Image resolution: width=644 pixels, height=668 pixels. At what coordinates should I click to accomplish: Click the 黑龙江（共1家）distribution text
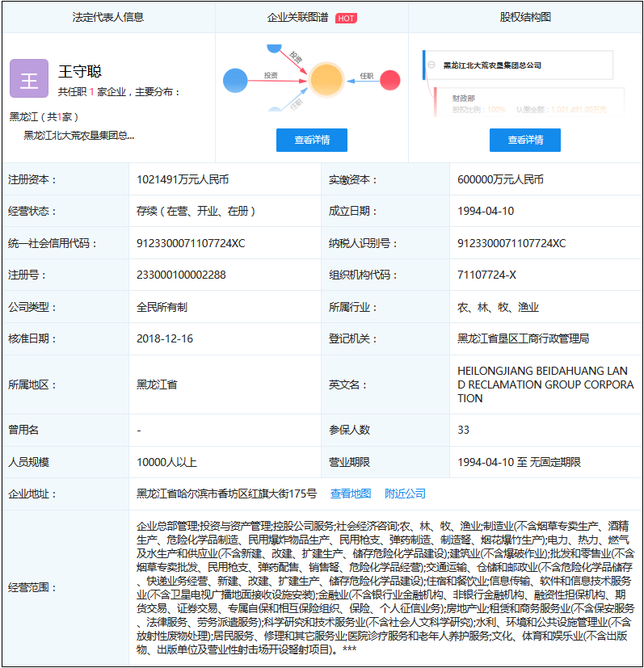click(x=44, y=117)
